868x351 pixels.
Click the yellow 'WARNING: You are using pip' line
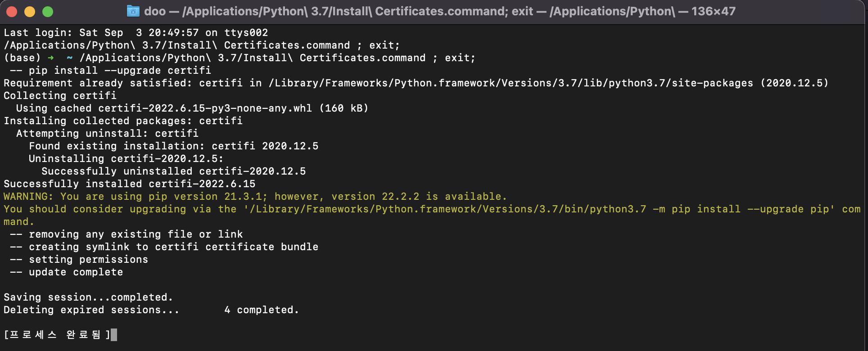(255, 197)
